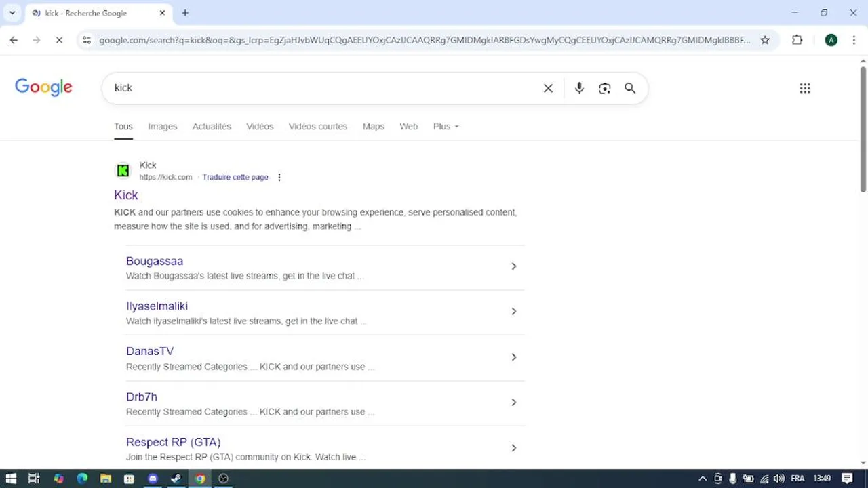Open Microsoft Edge from the taskbar

pos(82,479)
